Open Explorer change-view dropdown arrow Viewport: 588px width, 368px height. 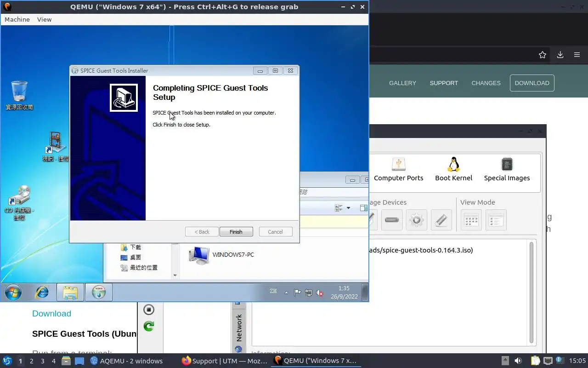(x=348, y=208)
